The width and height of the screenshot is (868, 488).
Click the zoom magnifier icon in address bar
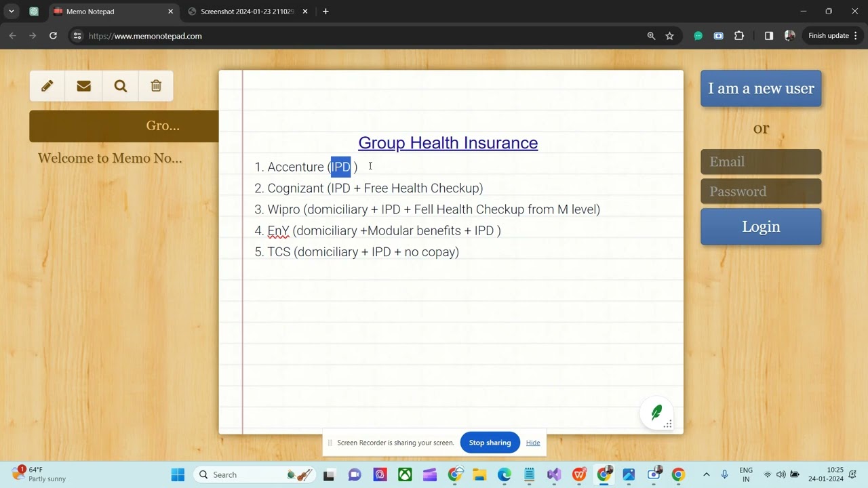click(x=651, y=36)
